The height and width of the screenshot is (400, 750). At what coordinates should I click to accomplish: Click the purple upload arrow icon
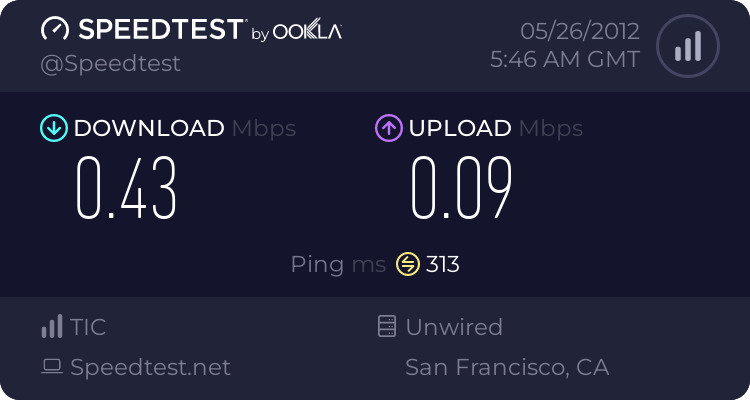(x=388, y=128)
